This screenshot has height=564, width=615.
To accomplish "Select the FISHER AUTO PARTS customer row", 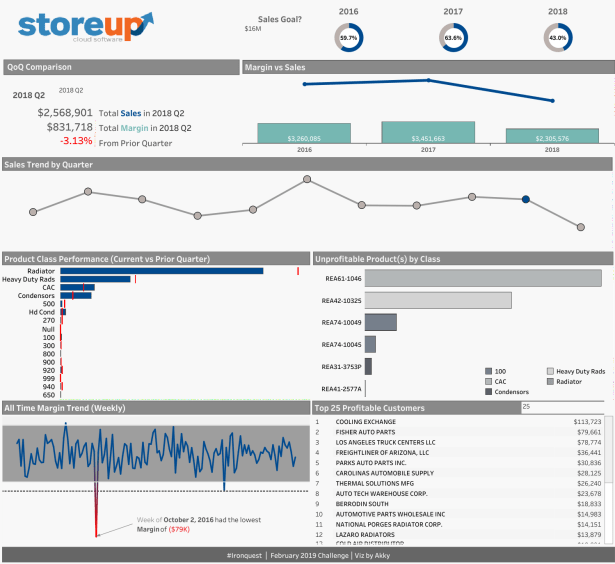I will tap(460, 432).
